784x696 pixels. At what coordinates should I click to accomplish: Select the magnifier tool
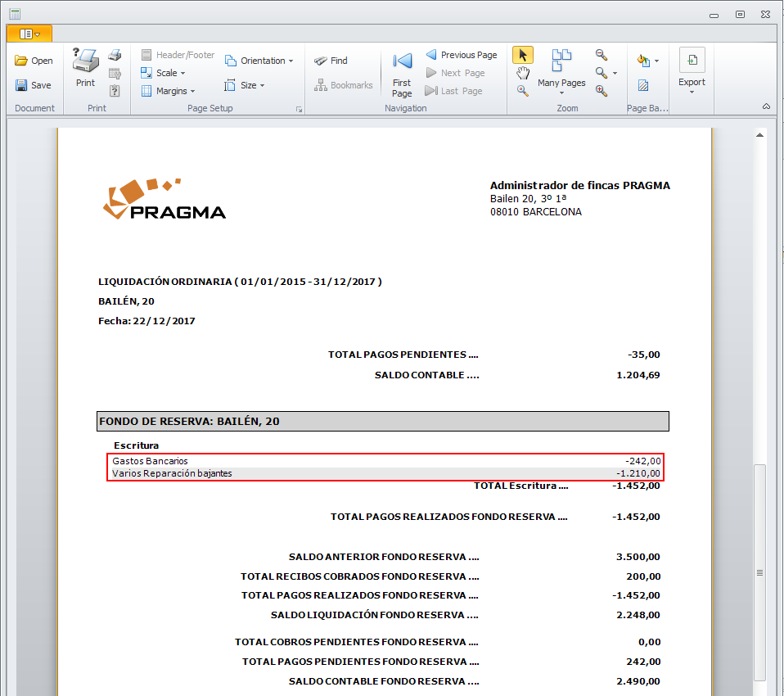(x=523, y=91)
